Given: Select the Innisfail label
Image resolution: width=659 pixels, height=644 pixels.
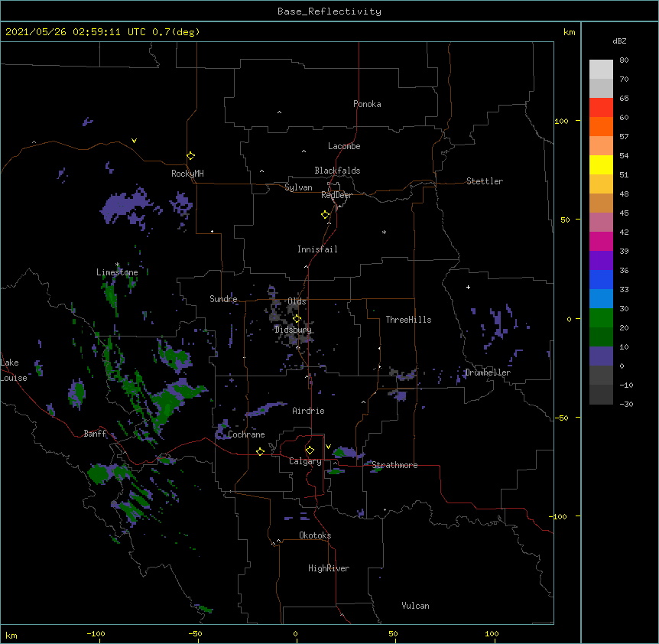Looking at the screenshot, I should [x=317, y=249].
